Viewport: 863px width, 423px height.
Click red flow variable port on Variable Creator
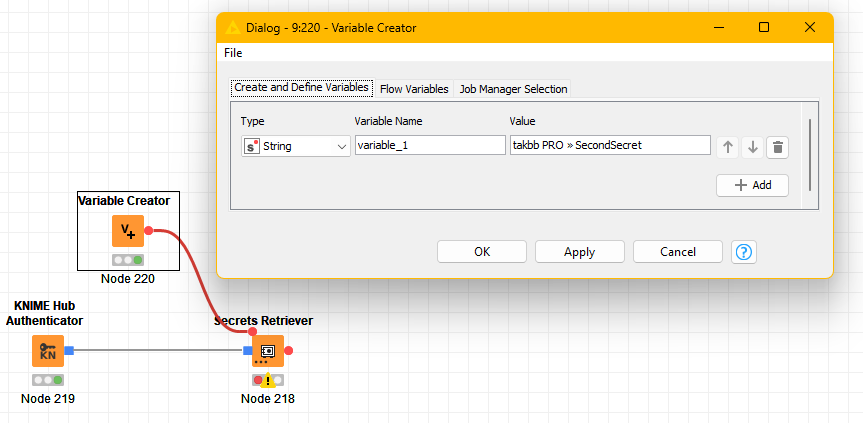(x=149, y=231)
